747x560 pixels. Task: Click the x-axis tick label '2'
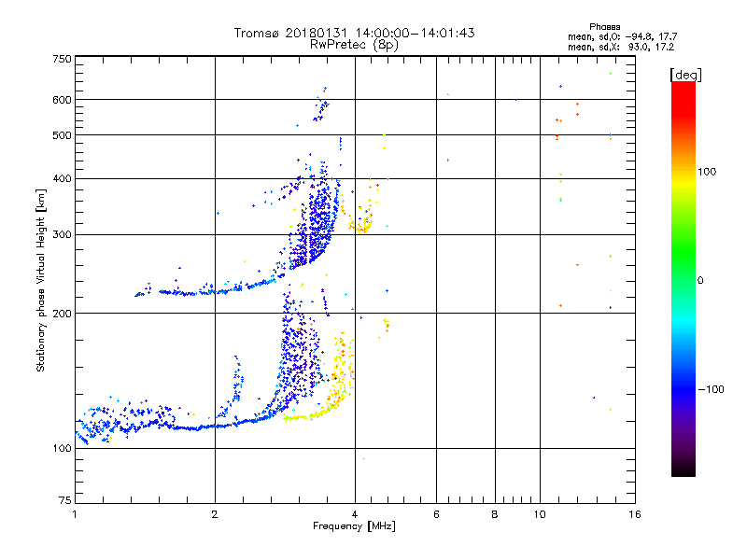tap(215, 514)
